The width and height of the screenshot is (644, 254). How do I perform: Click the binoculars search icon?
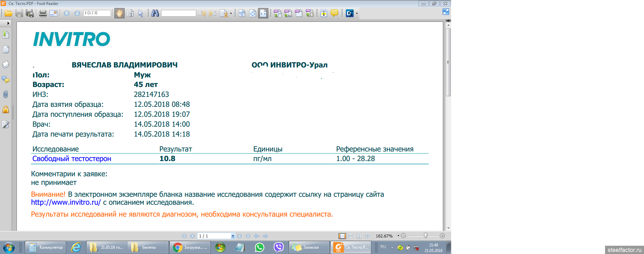(x=155, y=13)
